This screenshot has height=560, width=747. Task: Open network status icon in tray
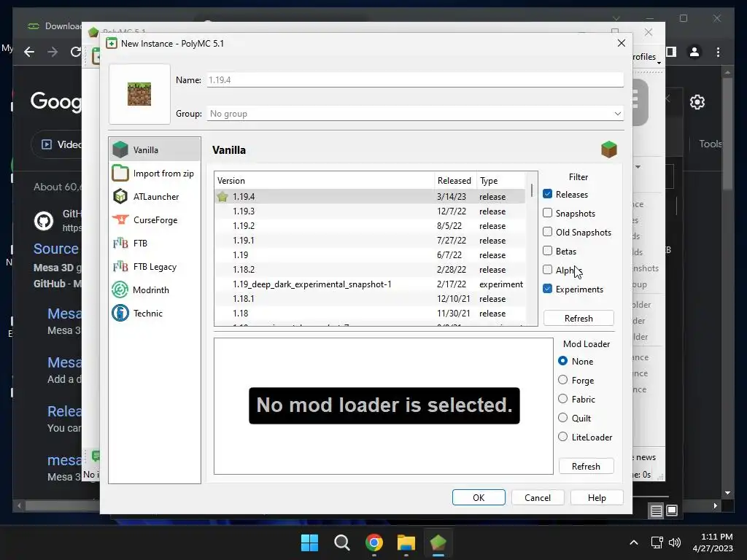click(x=657, y=542)
